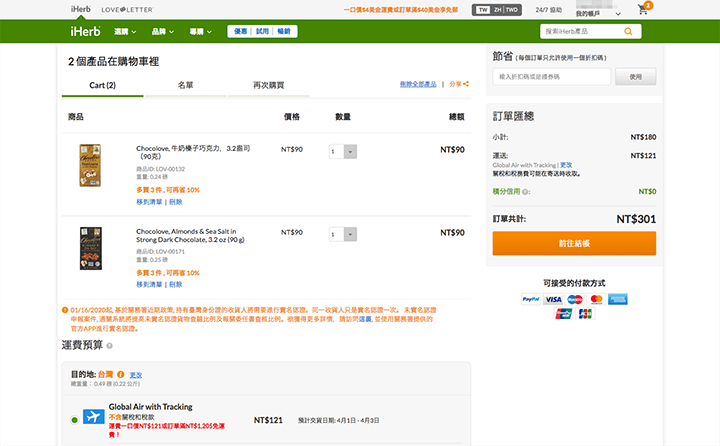This screenshot has height=446, width=720.
Task: Click the 24/7 協助 link
Action: pyautogui.click(x=548, y=10)
